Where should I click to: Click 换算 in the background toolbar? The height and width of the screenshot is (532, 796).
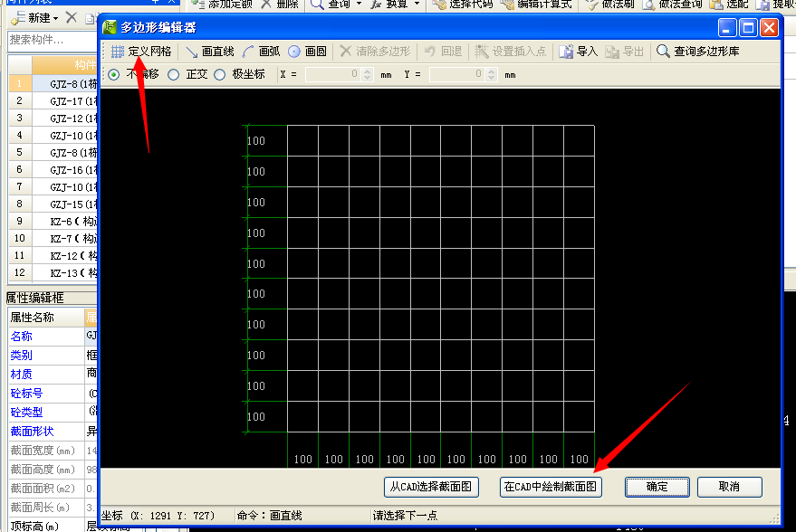pos(388,4)
